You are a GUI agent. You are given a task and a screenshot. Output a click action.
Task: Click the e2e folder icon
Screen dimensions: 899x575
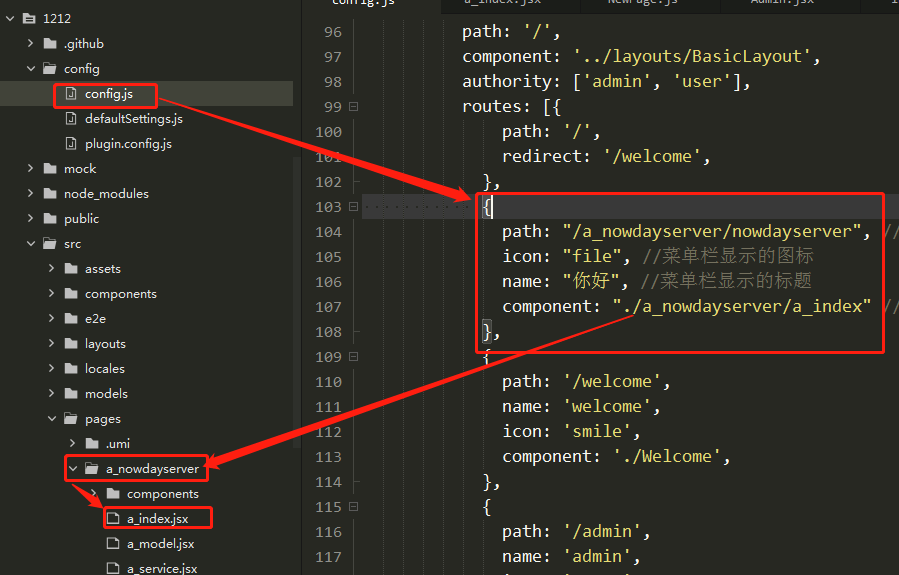71,318
